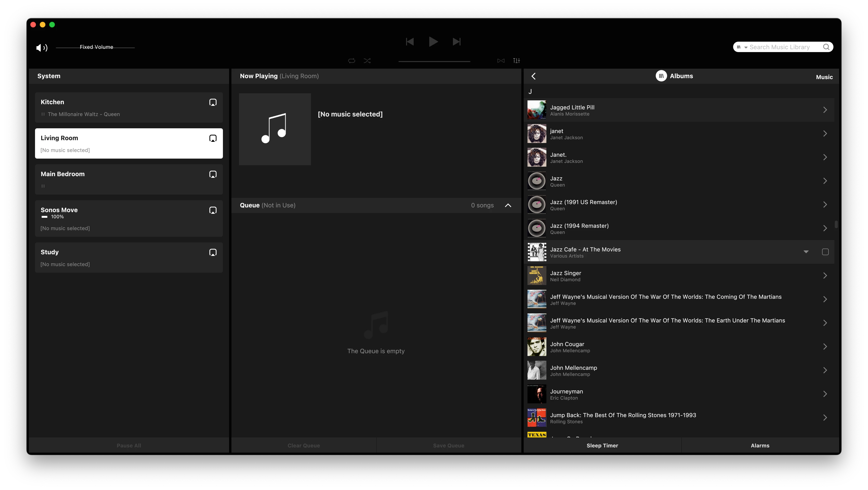Screen dimensions: 868x490
Task: Tick the Jazz Cafe album checkbox
Action: (x=825, y=252)
